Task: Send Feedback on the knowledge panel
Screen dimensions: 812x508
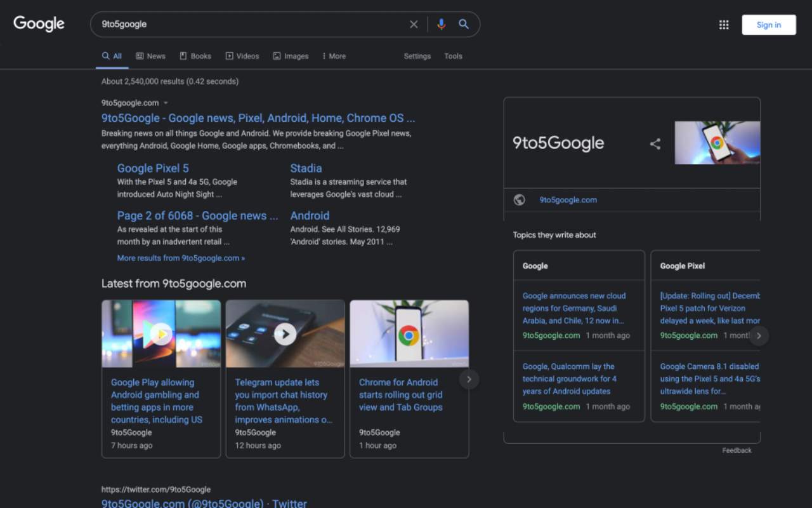Action: (x=737, y=450)
